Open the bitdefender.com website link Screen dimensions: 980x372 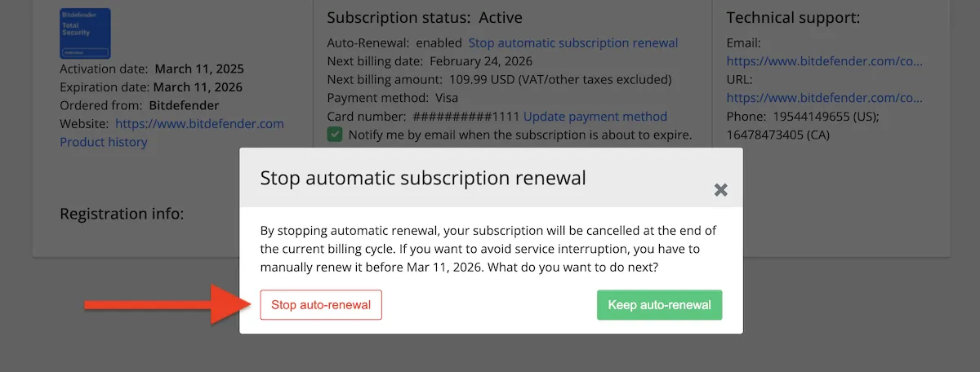(x=199, y=124)
